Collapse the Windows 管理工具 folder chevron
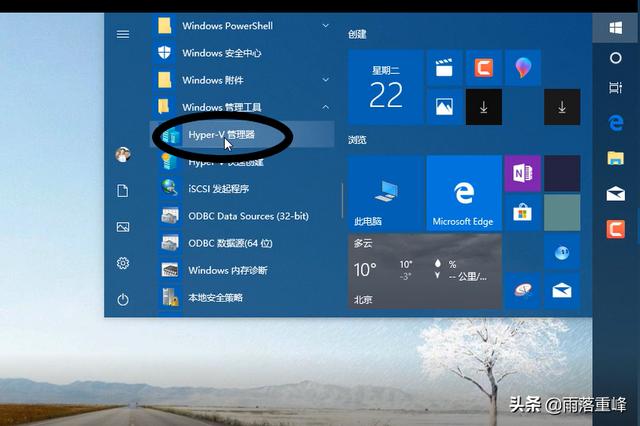This screenshot has height=426, width=640. tap(326, 107)
